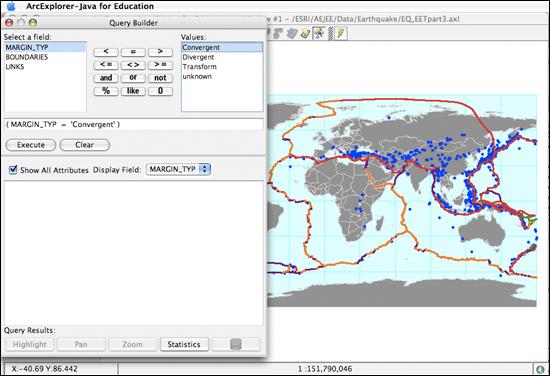Click inside the query expression text field
This screenshot has height=376, width=550.
coord(134,125)
